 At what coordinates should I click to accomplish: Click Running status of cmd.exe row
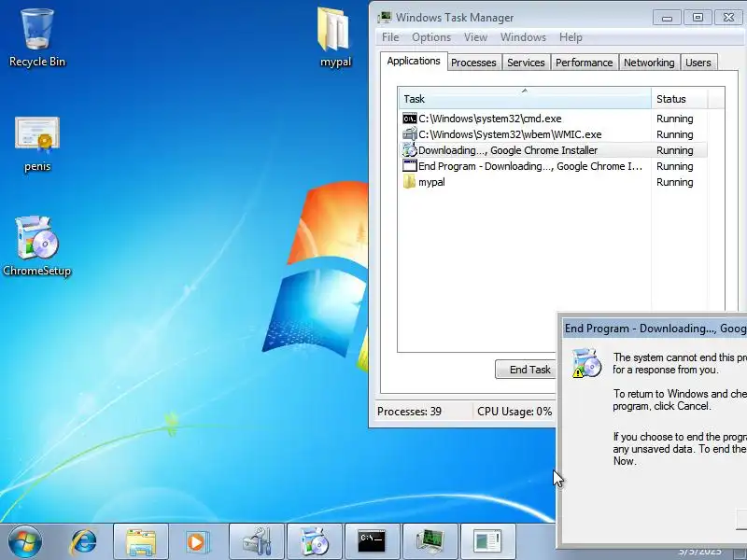coord(674,119)
